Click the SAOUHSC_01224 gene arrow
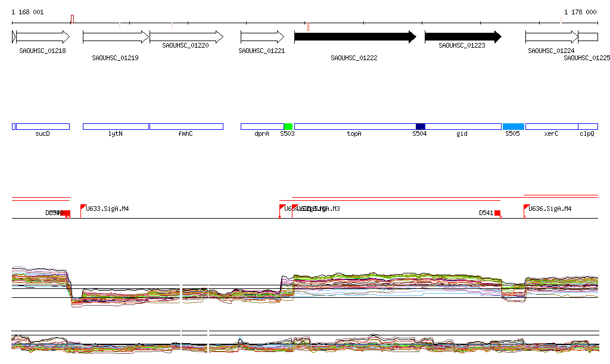Viewport: 610px width, 364px height. 551,37
